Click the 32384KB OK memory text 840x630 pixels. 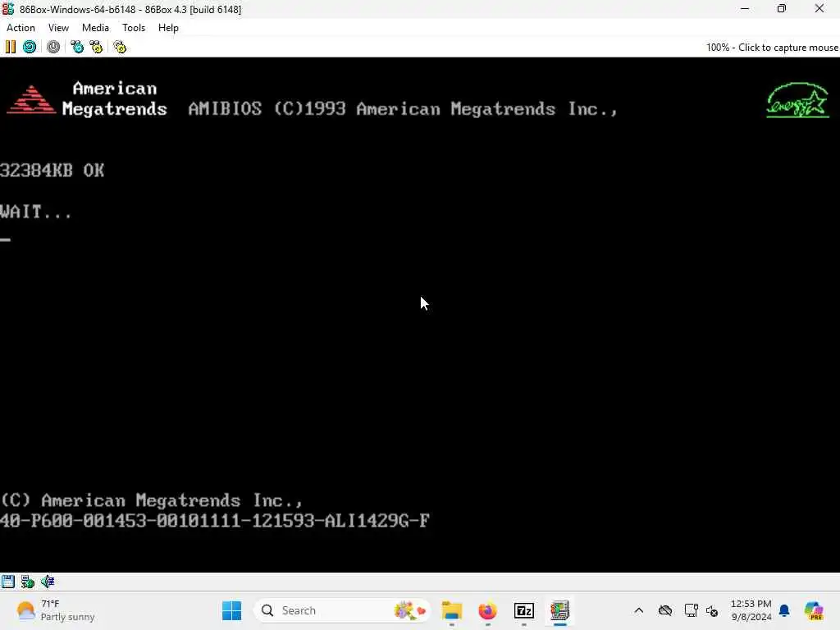click(x=52, y=171)
